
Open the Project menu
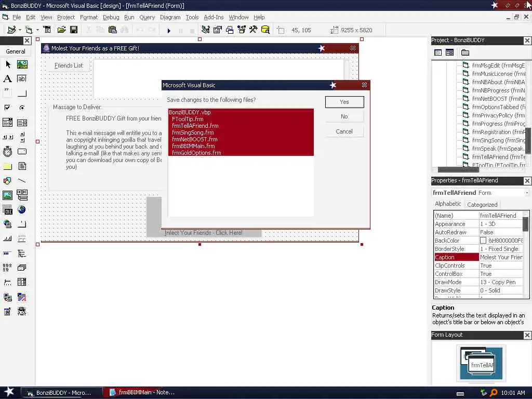(66, 17)
